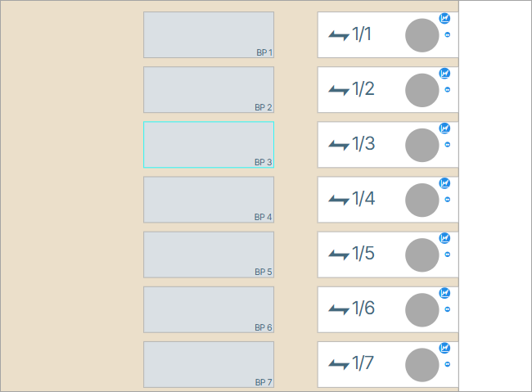Toggle the gray status circle on port 1/3
532x392 pixels.
click(422, 145)
